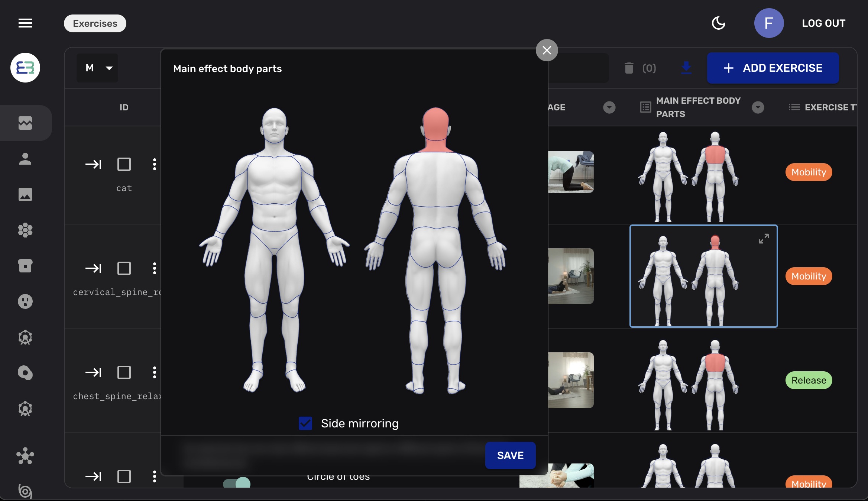Viewport: 868px width, 501px height.
Task: Open the images section in the sidebar
Action: point(25,194)
